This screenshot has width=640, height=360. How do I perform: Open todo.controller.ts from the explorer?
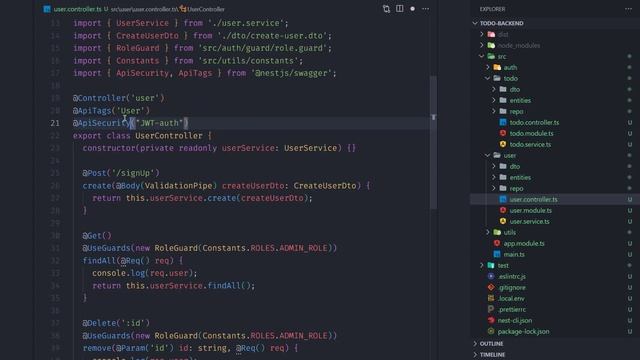534,122
